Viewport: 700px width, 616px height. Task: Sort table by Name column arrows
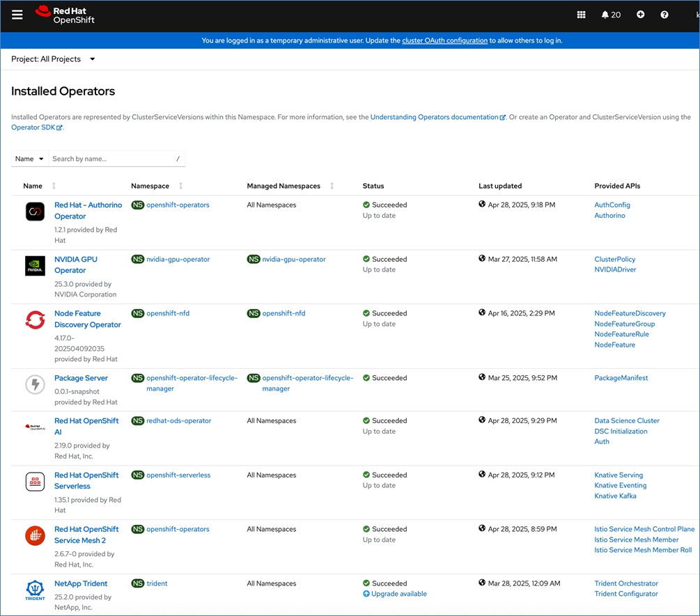pos(54,186)
